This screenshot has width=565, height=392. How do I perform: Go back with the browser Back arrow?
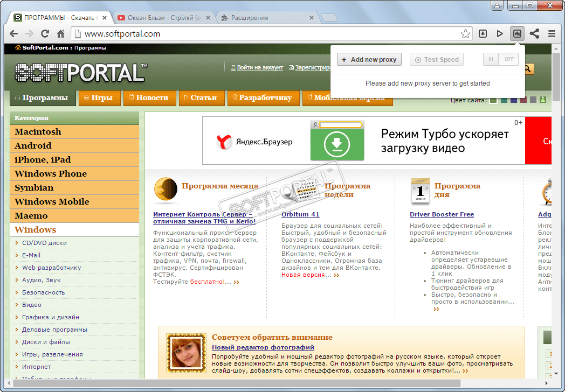pos(13,34)
